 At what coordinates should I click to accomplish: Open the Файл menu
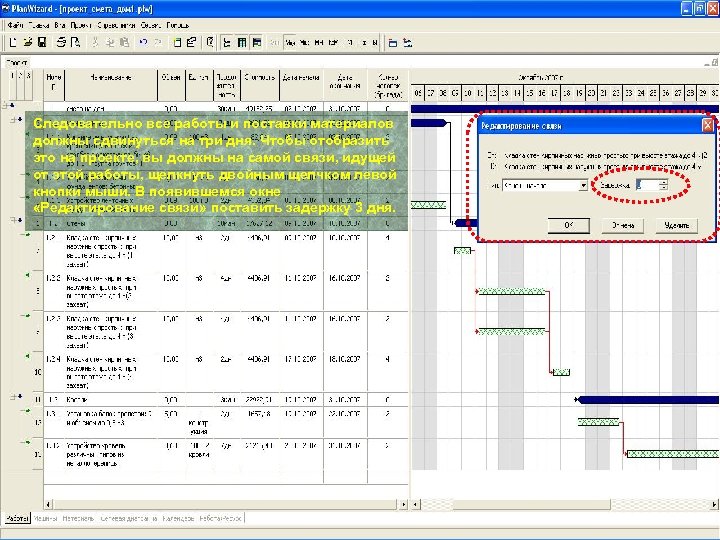[16, 25]
